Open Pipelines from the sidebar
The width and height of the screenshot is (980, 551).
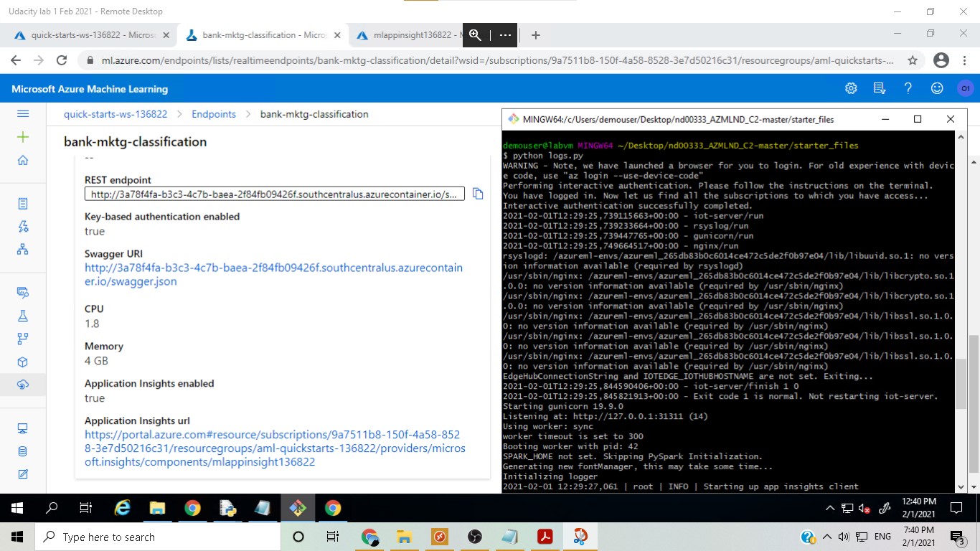(23, 339)
